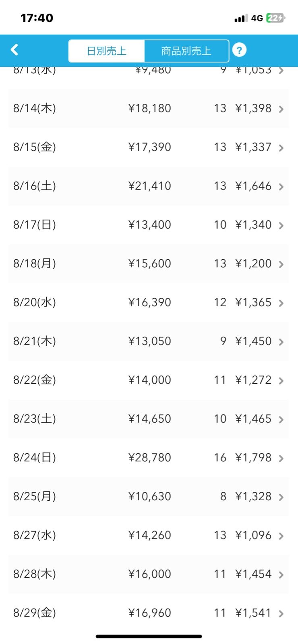Tap chevron on 8/29(金) row
298x644 pixels.
click(281, 614)
